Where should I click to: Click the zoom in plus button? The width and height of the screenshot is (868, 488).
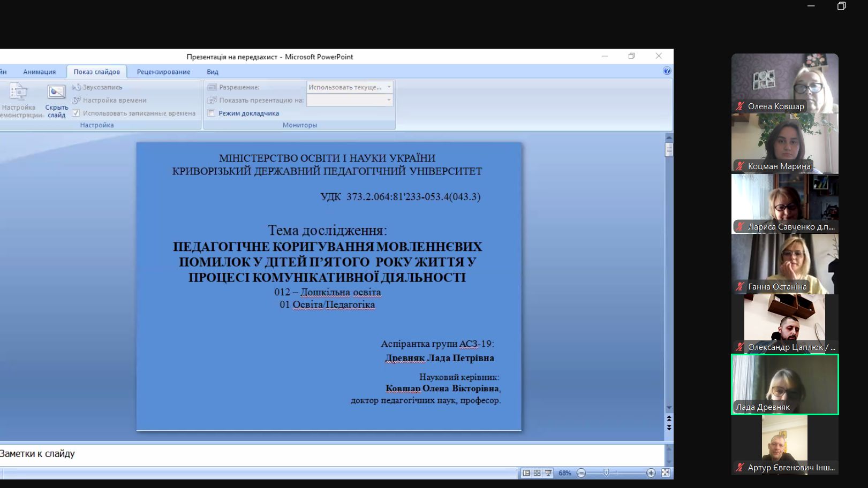point(651,473)
